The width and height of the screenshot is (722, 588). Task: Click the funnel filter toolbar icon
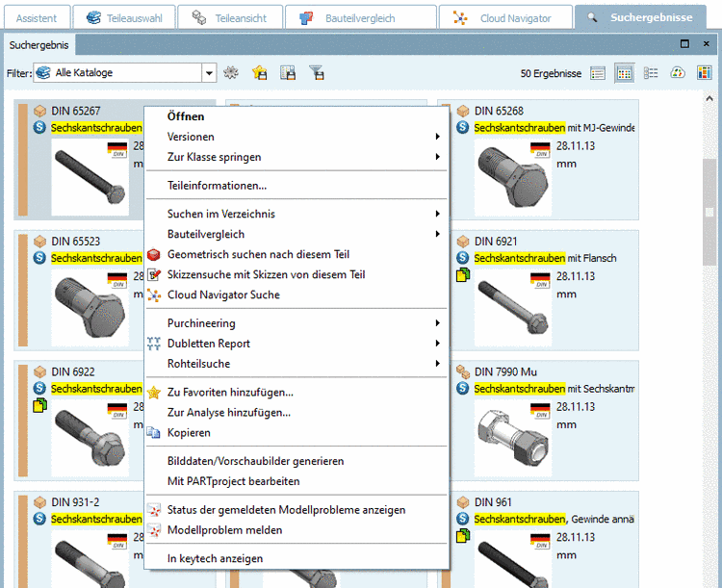(x=317, y=73)
